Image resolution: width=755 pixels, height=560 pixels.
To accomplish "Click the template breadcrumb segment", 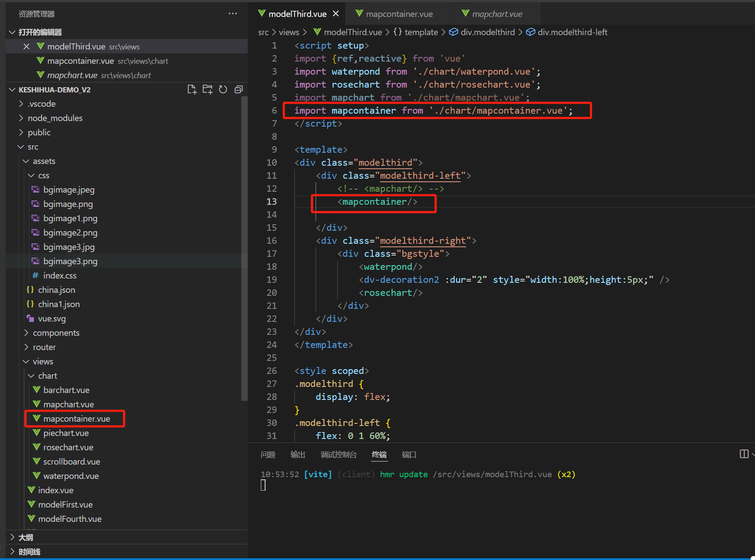I will pos(416,32).
